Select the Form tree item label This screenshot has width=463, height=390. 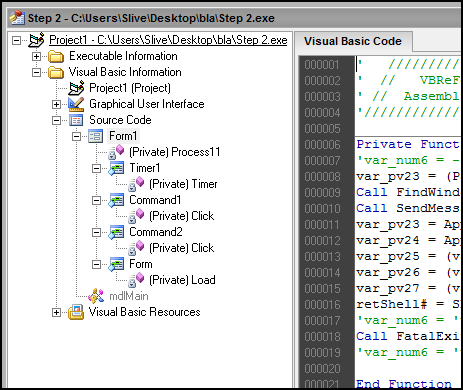pyautogui.click(x=141, y=264)
